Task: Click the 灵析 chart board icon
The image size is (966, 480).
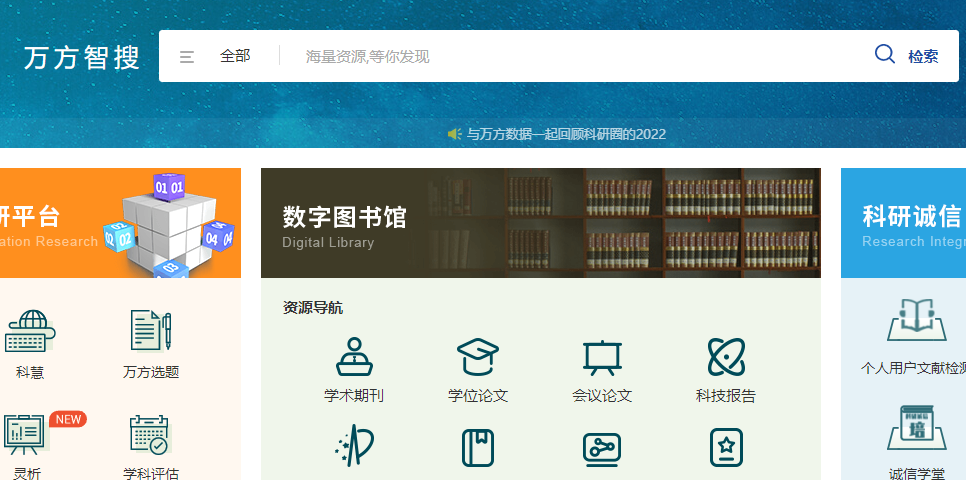Action: click(25, 435)
